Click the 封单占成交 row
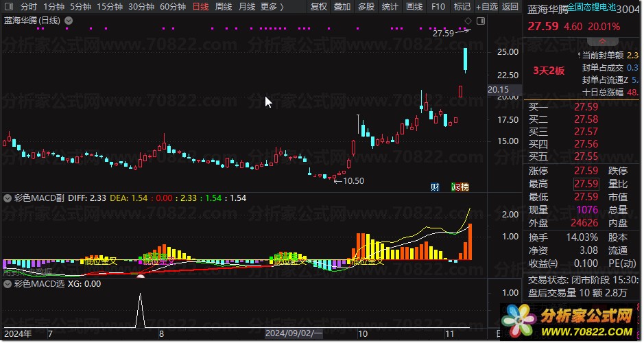This screenshot has width=644, height=343. pos(610,68)
